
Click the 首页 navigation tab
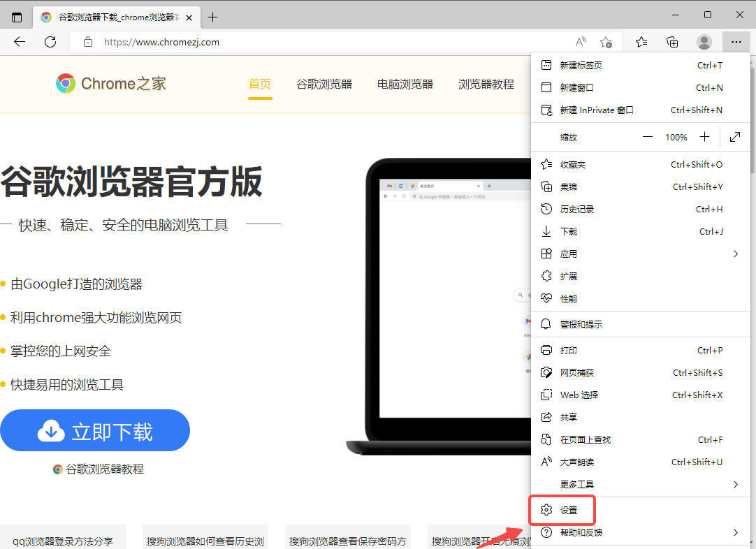click(260, 84)
